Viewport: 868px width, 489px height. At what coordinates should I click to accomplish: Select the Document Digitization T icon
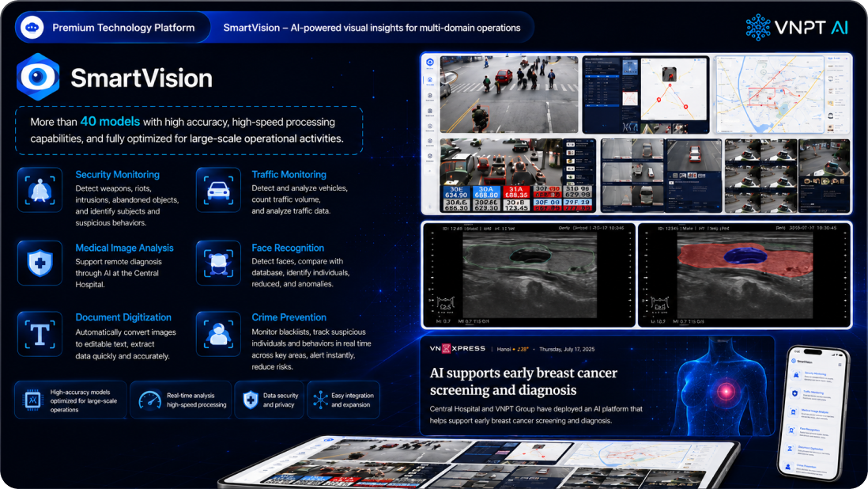click(40, 334)
